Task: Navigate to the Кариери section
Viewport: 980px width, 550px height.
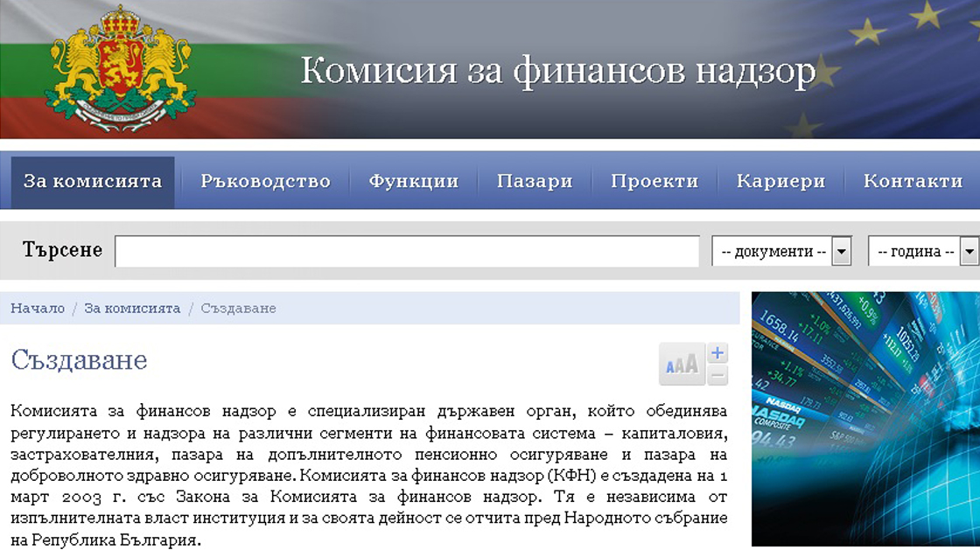Action: [780, 182]
